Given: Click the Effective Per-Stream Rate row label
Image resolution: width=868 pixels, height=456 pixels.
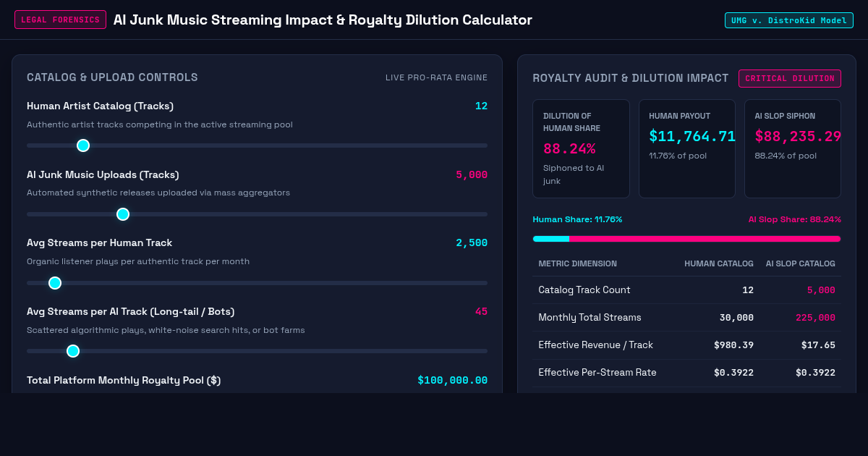Looking at the screenshot, I should (x=597, y=372).
